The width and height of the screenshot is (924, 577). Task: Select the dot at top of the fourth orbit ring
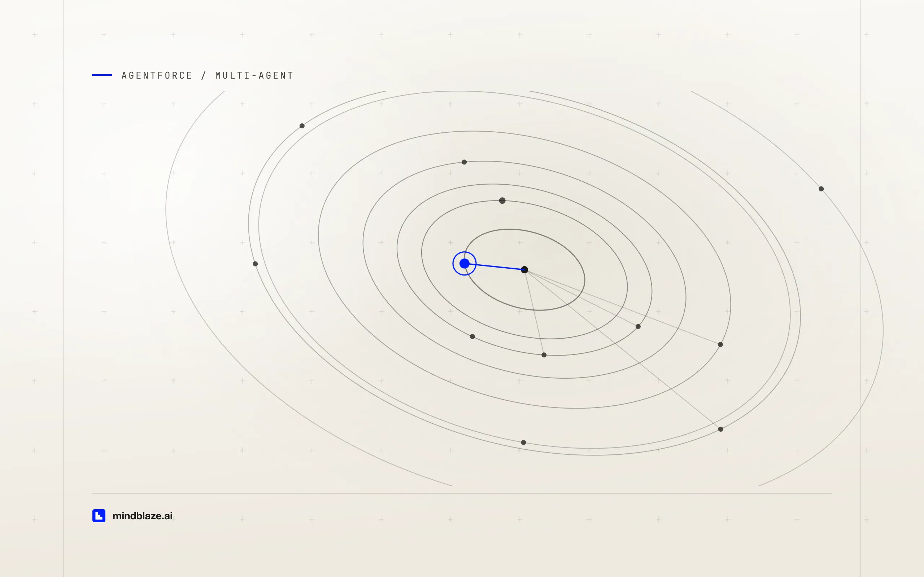click(x=464, y=162)
